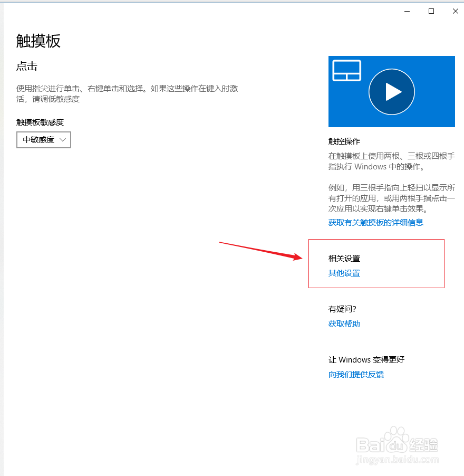Click the 点击 section header
Screen dimensions: 464x476
pos(27,66)
